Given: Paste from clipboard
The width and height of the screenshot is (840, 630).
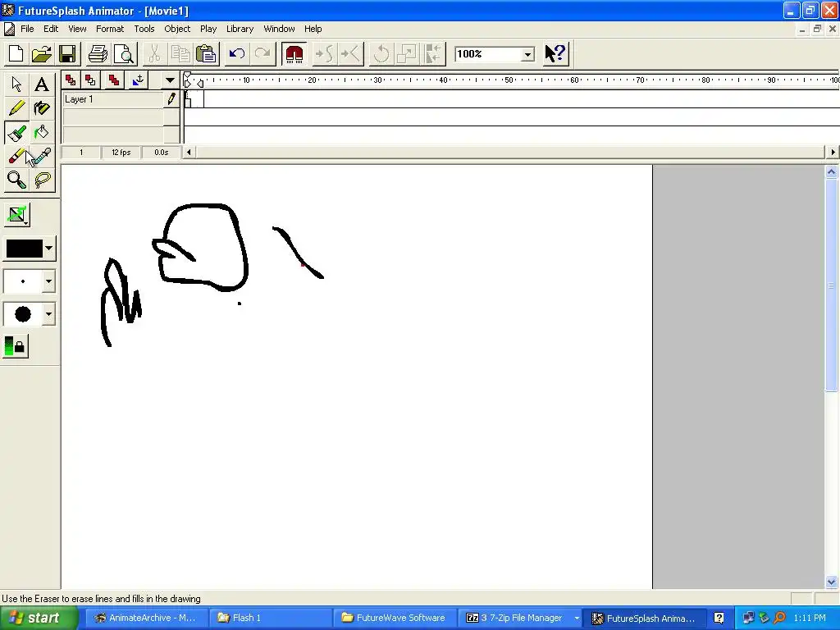Looking at the screenshot, I should (206, 53).
